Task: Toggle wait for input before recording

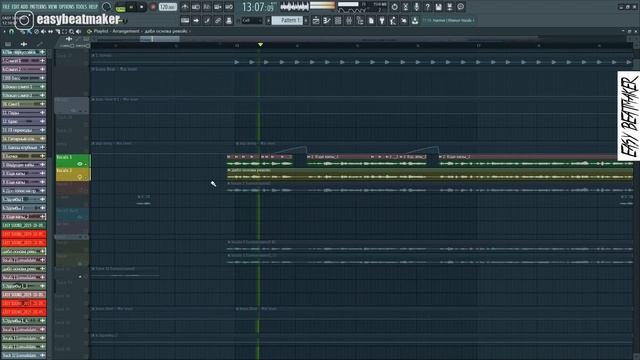Action: 196,7
